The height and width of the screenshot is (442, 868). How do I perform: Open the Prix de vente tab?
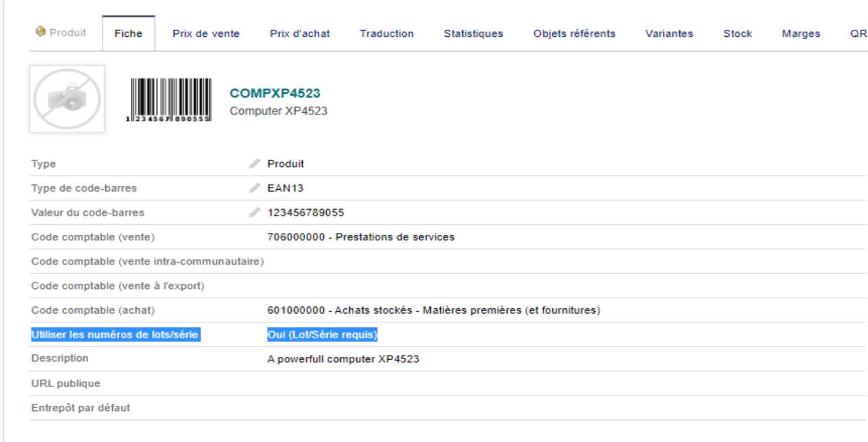coord(206,34)
